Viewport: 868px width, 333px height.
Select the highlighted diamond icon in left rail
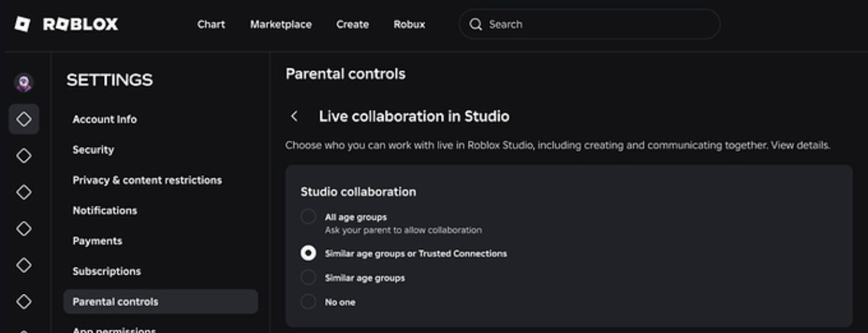click(x=24, y=119)
